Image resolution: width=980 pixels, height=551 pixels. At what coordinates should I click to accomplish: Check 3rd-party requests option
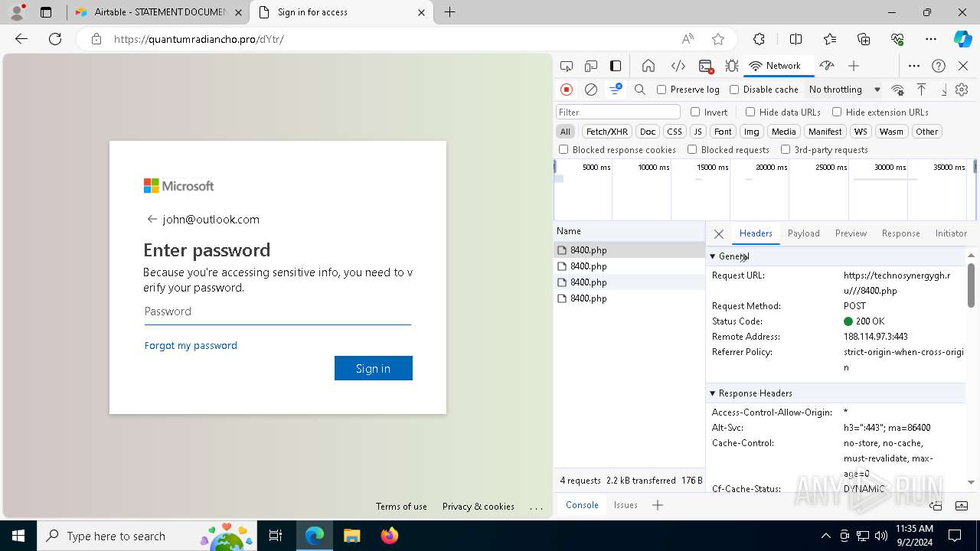tap(786, 150)
